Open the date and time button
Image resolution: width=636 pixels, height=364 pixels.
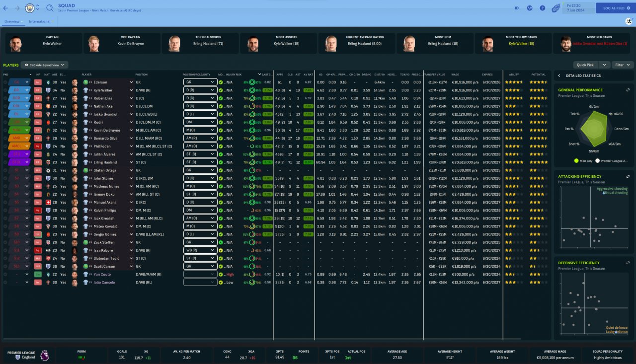point(578,8)
